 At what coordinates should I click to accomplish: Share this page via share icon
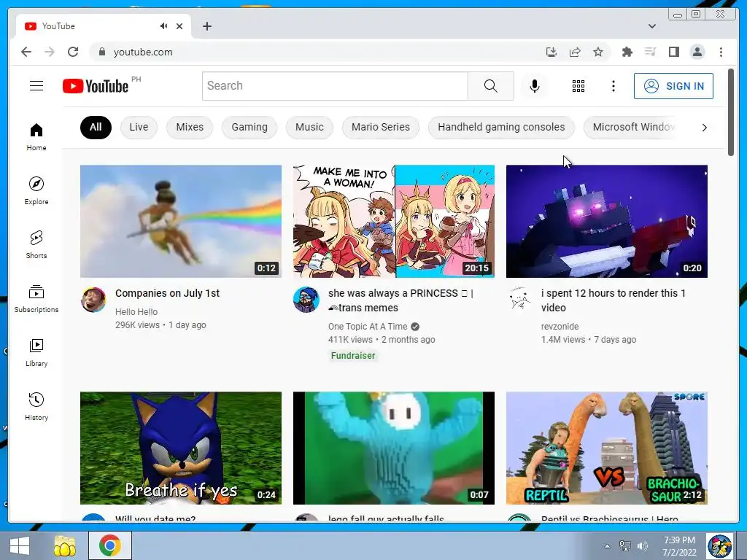point(575,52)
